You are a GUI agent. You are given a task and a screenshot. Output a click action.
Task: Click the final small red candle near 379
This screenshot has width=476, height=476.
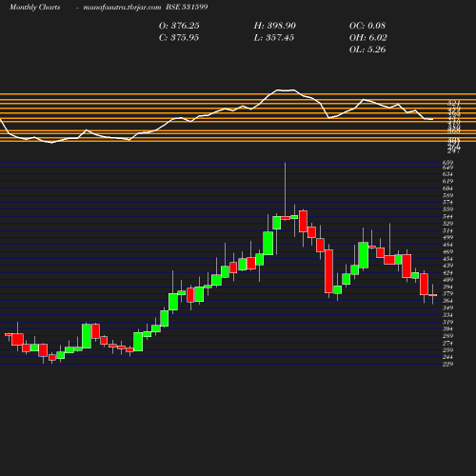point(433,295)
